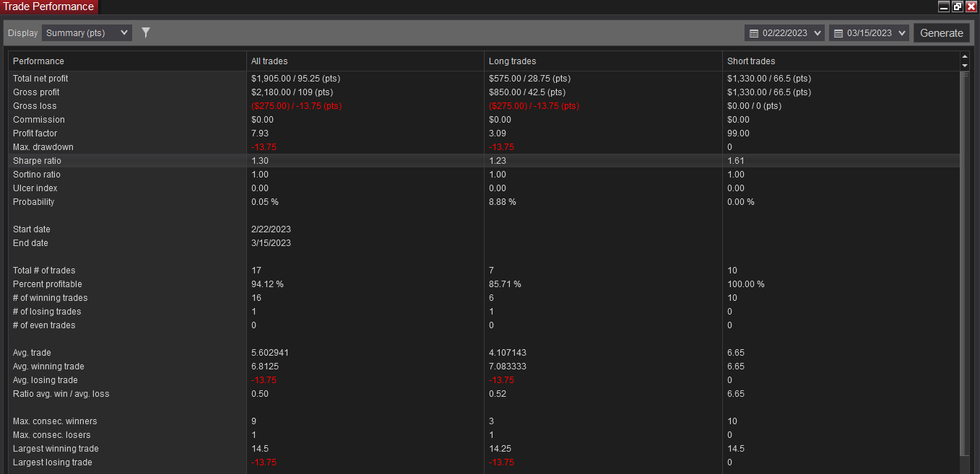Select the Avg. winning trade label

[49, 367]
